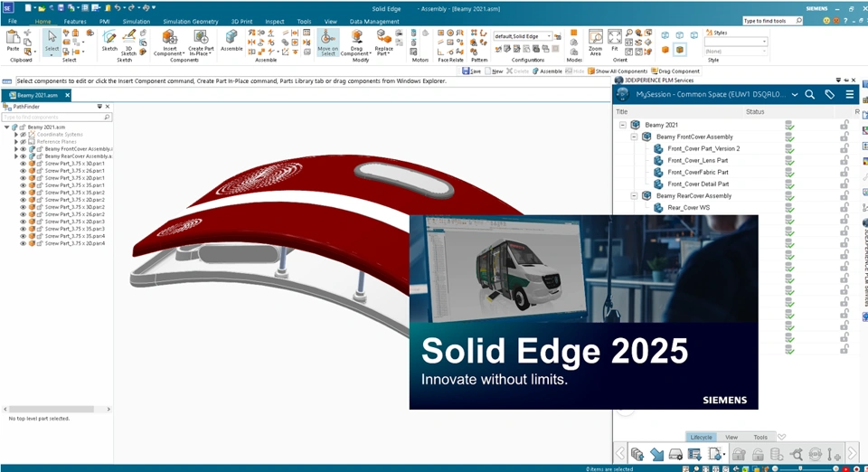The height and width of the screenshot is (472, 868).
Task: Toggle visibility eye of Beamy FrontCover Assembly
Action: [23, 149]
